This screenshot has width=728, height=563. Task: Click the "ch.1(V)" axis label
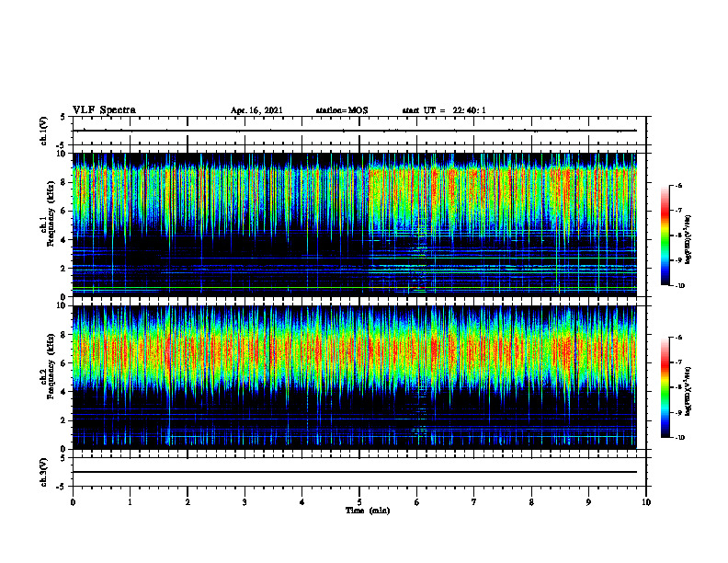[x=44, y=131]
